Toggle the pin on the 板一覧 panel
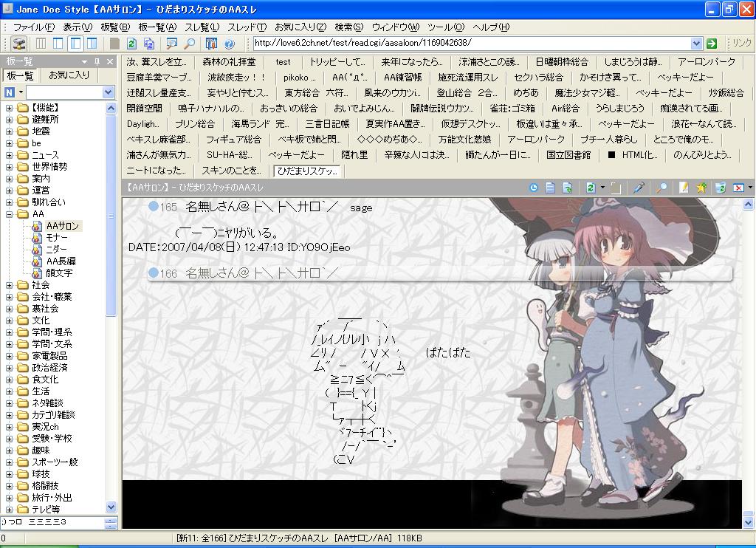The width and height of the screenshot is (756, 548). (x=97, y=62)
